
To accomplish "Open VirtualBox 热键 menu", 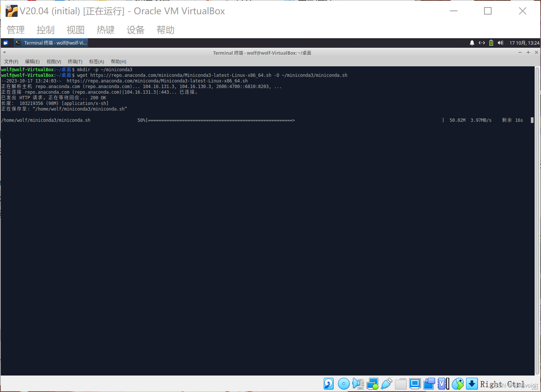I will click(106, 30).
